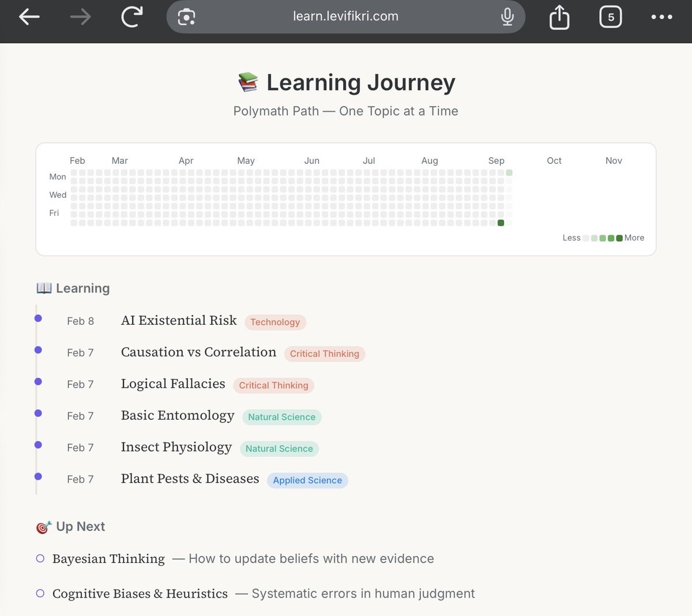
Task: Click the Polymath Path subtitle text
Action: (x=346, y=111)
